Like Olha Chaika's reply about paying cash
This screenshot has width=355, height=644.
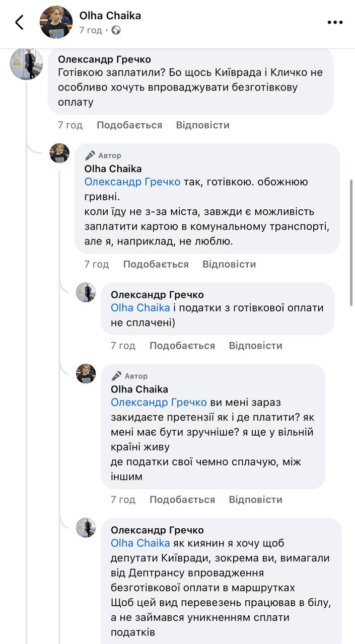coord(156,264)
